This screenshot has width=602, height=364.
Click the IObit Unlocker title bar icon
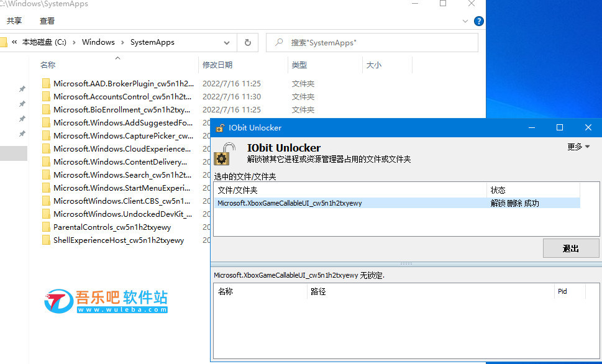[x=219, y=128]
